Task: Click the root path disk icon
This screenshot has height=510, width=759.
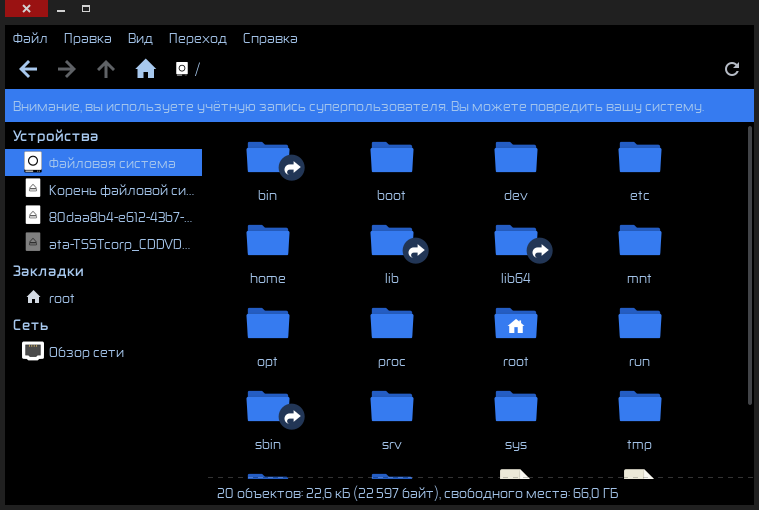Action: 182,69
